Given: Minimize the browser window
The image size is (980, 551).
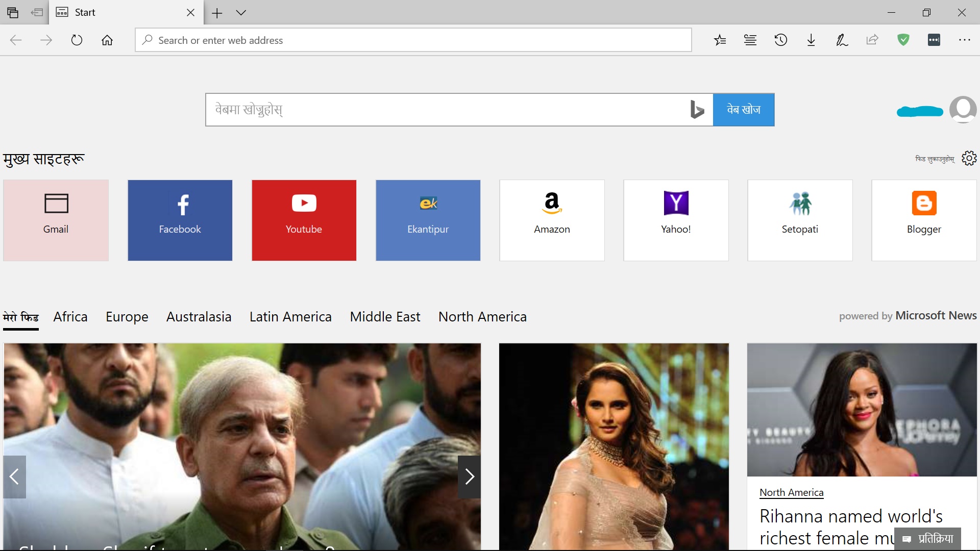Looking at the screenshot, I should click(892, 12).
